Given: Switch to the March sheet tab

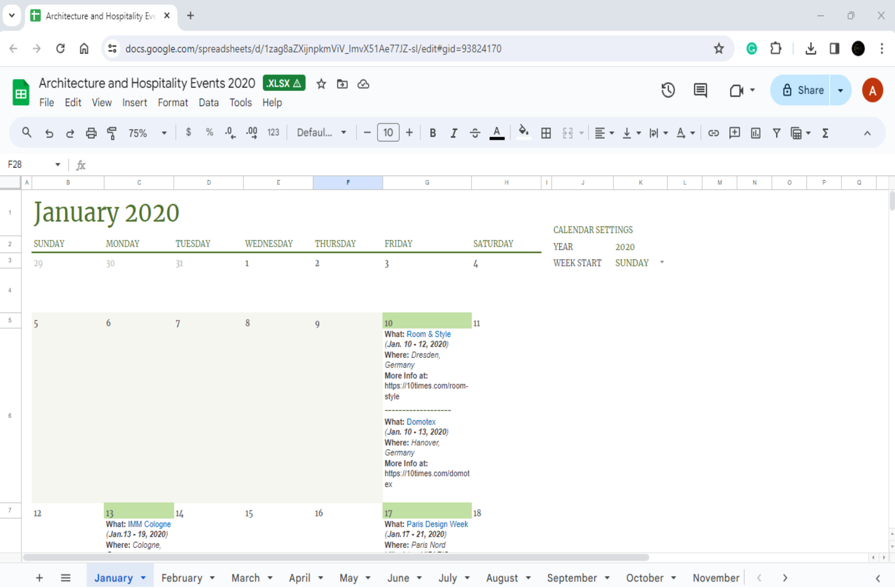Looking at the screenshot, I should coord(246,578).
